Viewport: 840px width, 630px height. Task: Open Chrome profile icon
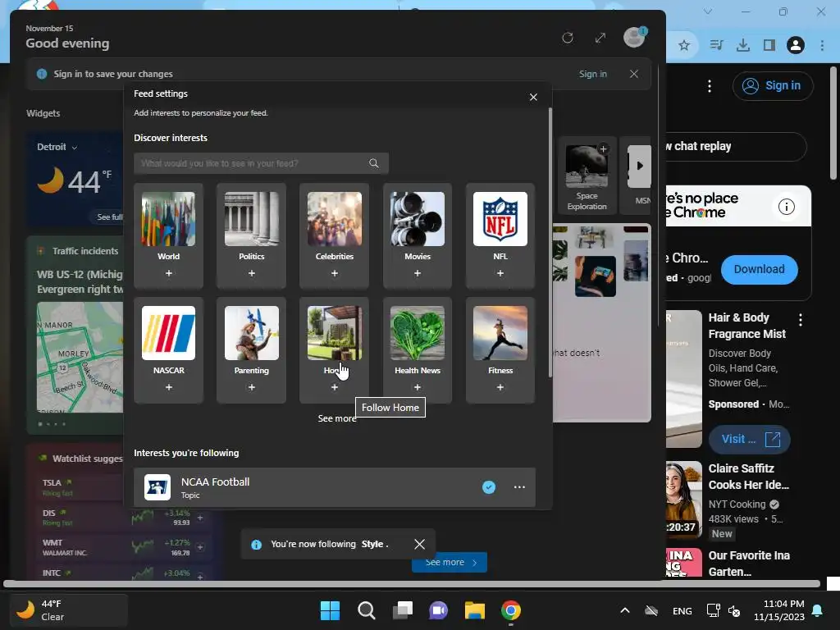pyautogui.click(x=796, y=46)
